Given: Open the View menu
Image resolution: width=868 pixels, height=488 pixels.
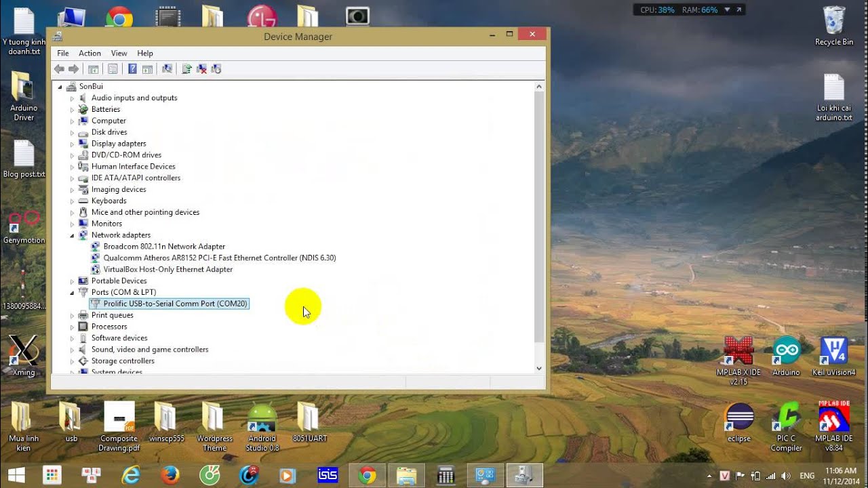Looking at the screenshot, I should pyautogui.click(x=119, y=53).
